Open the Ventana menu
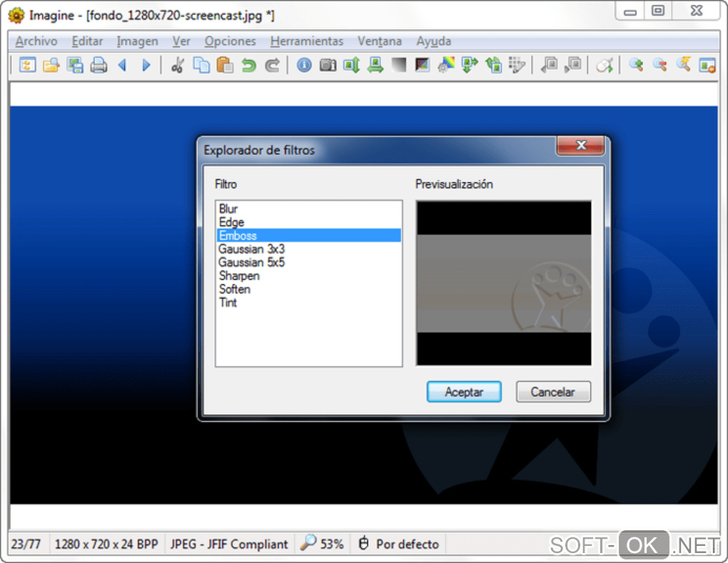Viewport: 728px width, 563px height. [x=379, y=41]
